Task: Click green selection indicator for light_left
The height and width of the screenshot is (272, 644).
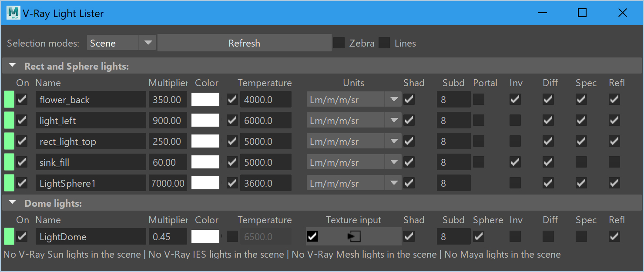Action: (x=9, y=121)
